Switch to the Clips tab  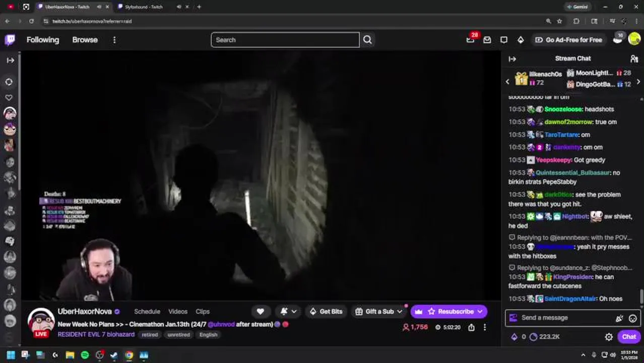coord(203,312)
